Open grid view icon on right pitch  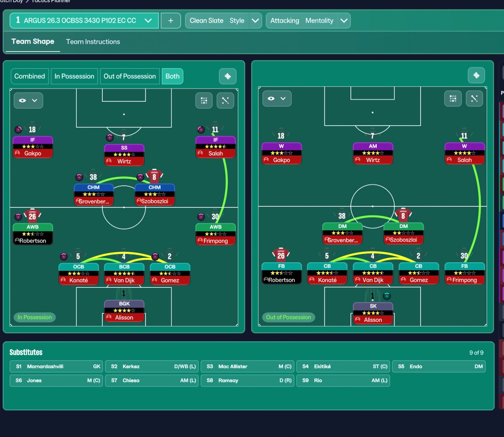pos(453,98)
